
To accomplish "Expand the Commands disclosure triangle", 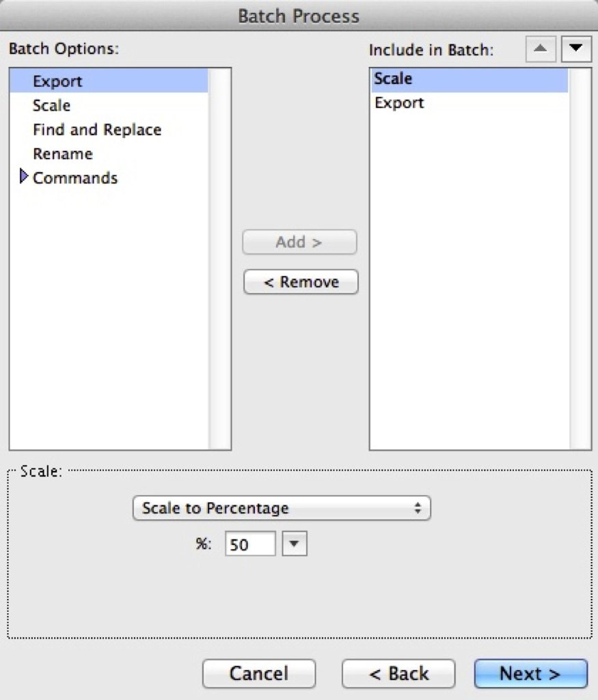I will (24, 177).
